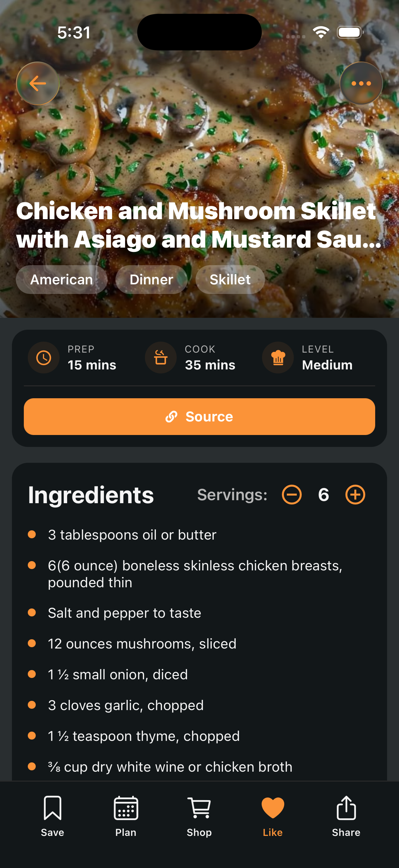Tap the chicken breasts ingredient line
Viewport: 399px width, 868px height.
195,574
